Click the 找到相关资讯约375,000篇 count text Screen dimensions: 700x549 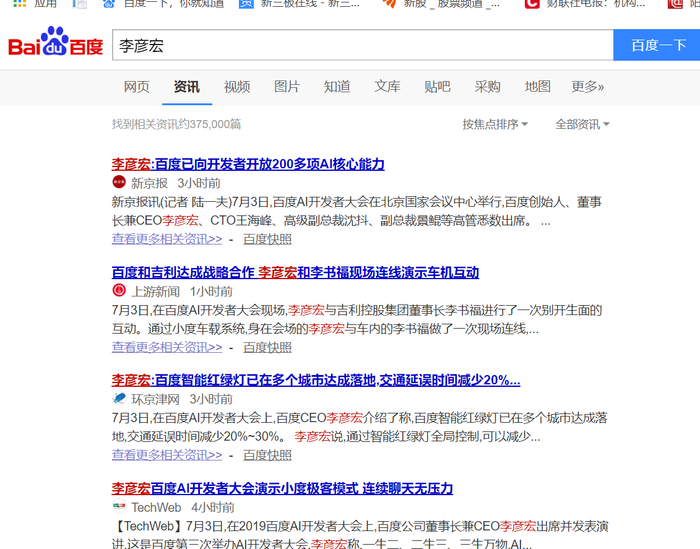[x=176, y=124]
